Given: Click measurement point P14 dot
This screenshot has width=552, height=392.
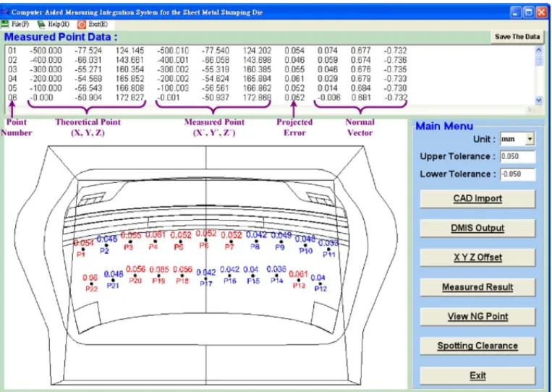Looking at the screenshot, I should pos(276,276).
